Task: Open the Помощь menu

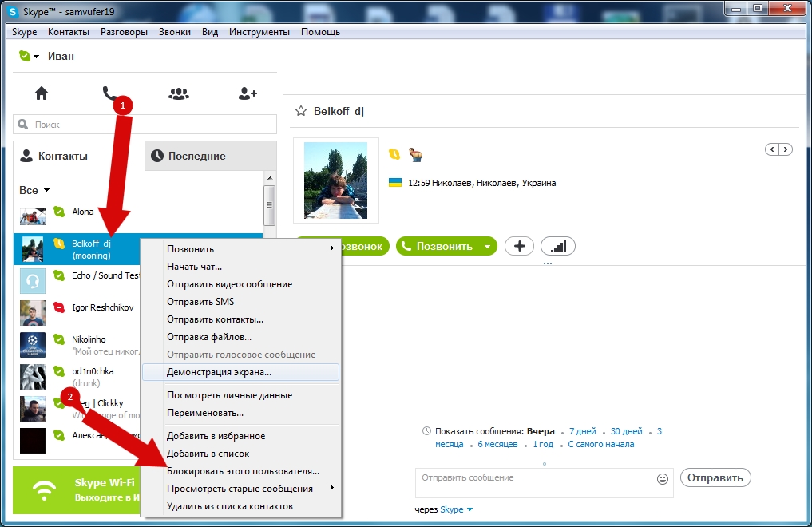Action: point(320,32)
